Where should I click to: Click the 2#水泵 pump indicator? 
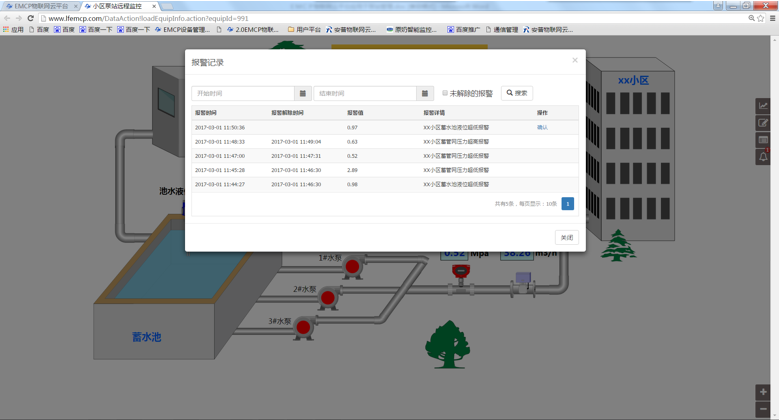click(x=328, y=298)
